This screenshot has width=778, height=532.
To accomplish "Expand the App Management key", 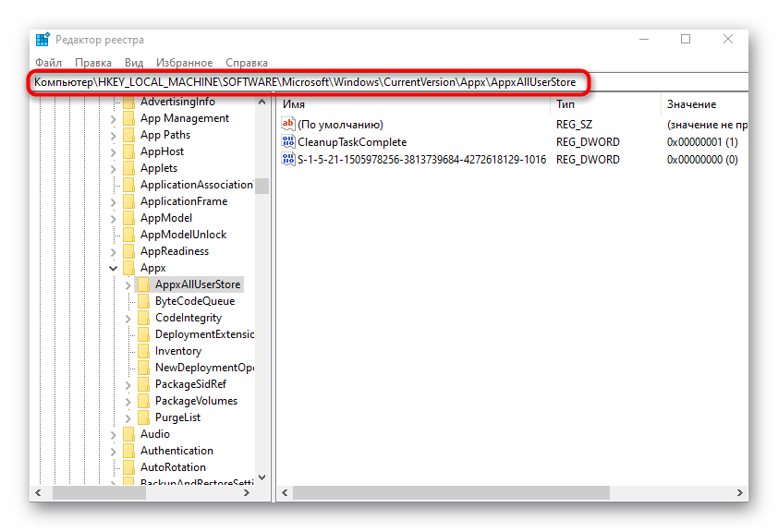I will coord(113,119).
